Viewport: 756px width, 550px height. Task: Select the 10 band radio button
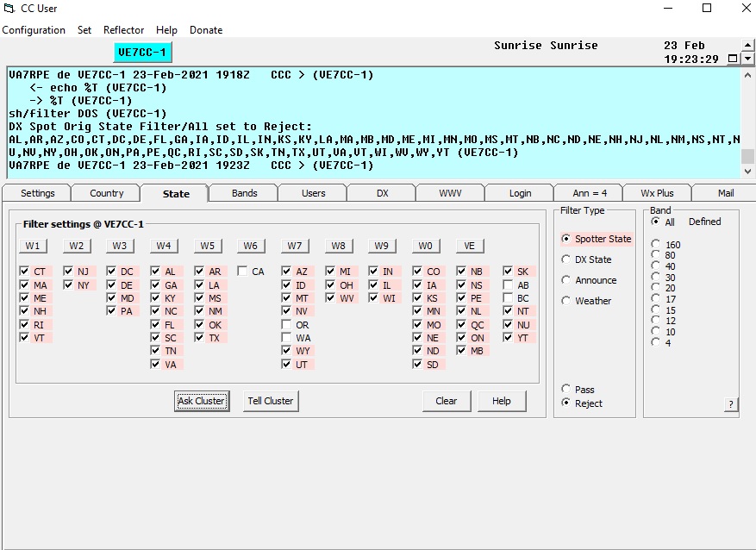coord(655,331)
